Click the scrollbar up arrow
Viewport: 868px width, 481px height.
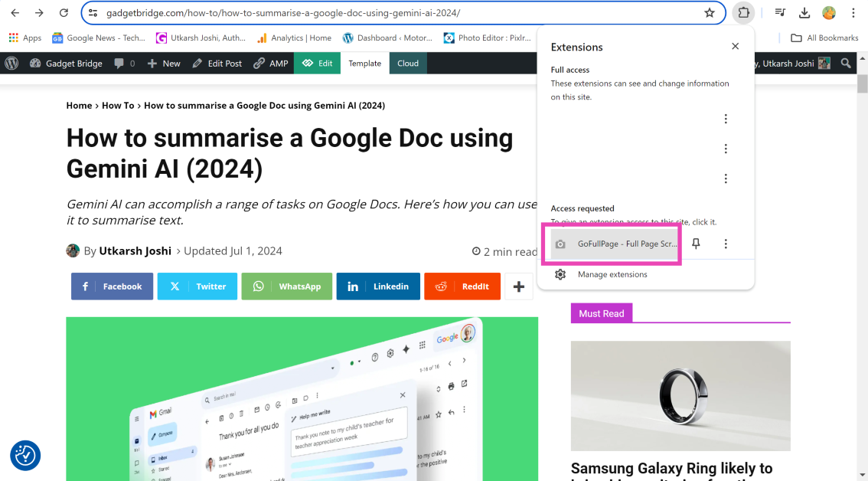pos(862,58)
